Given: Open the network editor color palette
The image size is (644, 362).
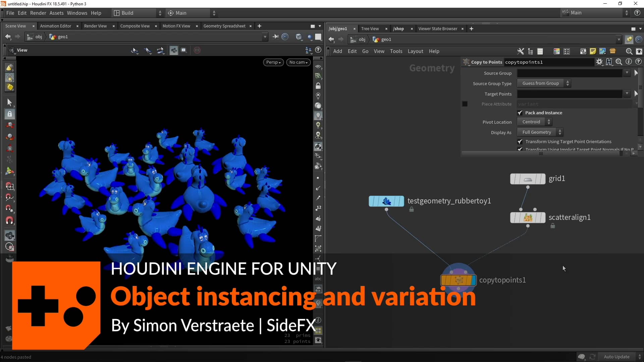Looking at the screenshot, I should tap(556, 51).
